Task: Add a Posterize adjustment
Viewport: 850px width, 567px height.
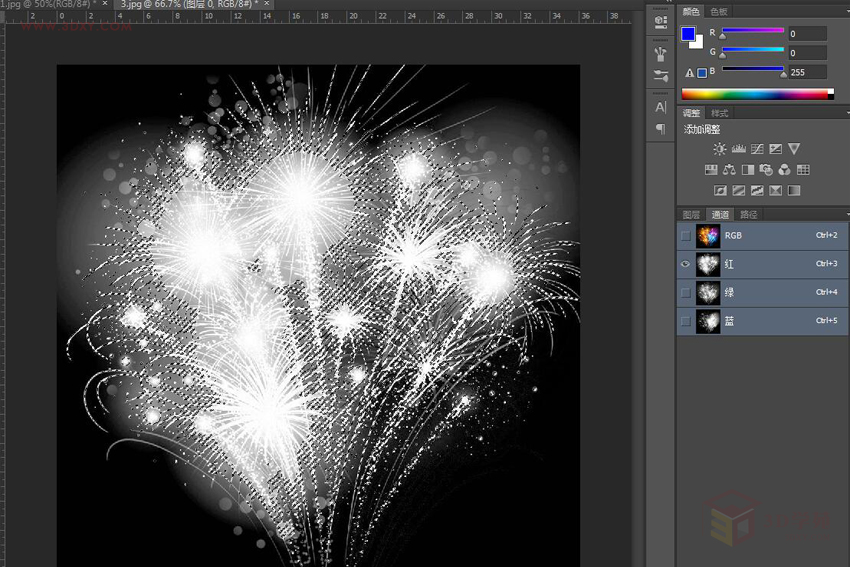Action: (738, 190)
